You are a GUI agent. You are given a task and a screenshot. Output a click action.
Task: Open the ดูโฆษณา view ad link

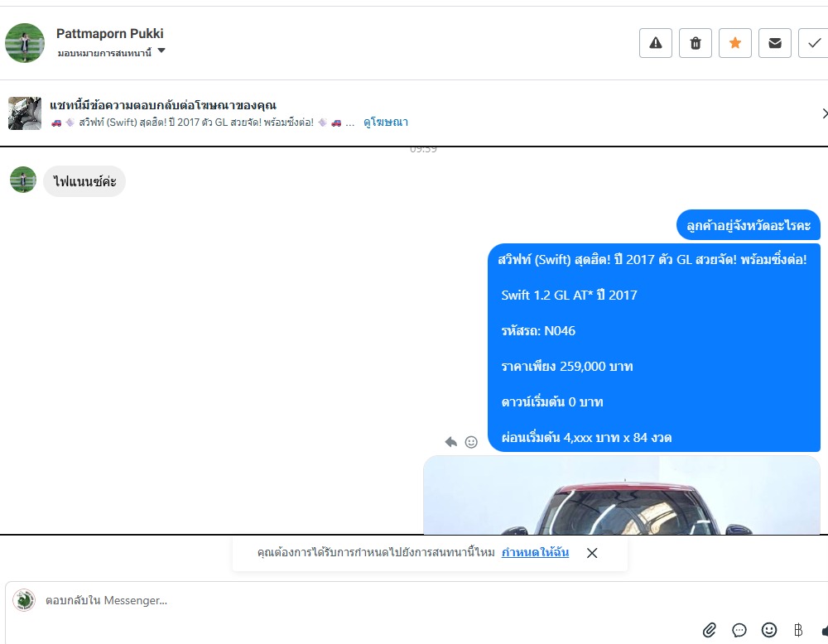coord(386,122)
